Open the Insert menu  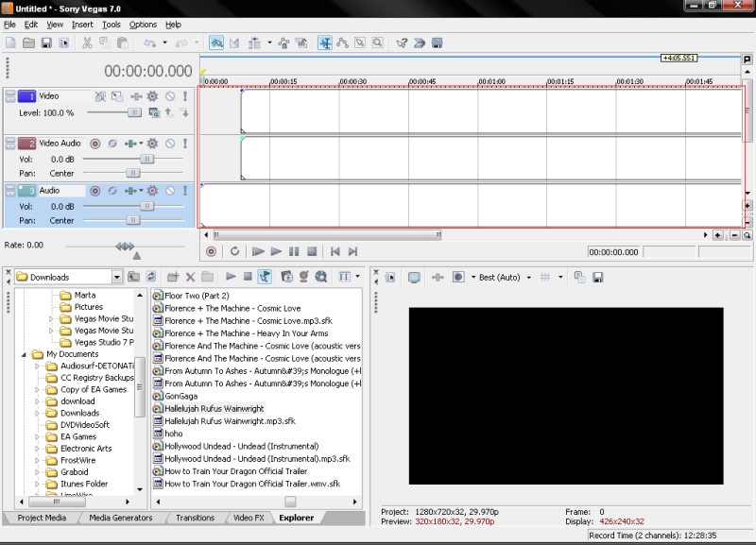point(82,24)
